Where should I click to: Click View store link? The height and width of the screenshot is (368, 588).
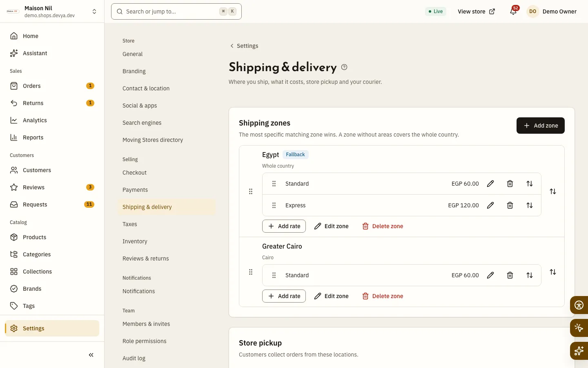point(477,11)
